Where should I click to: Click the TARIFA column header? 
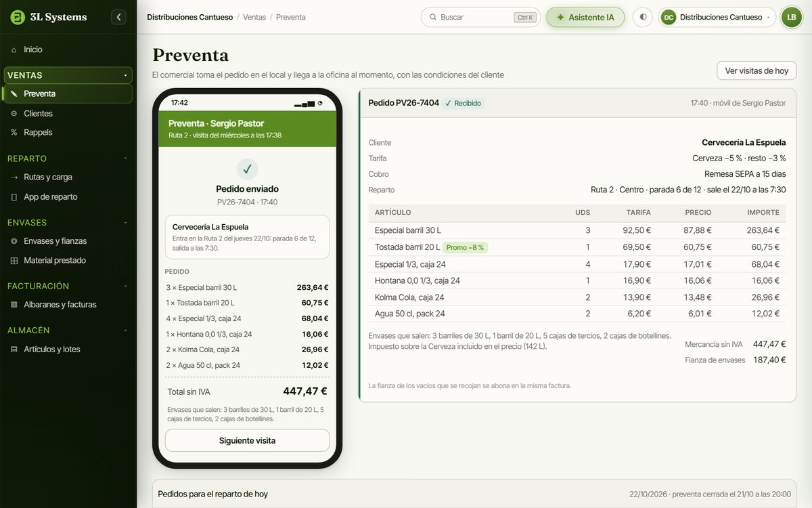[x=639, y=213]
